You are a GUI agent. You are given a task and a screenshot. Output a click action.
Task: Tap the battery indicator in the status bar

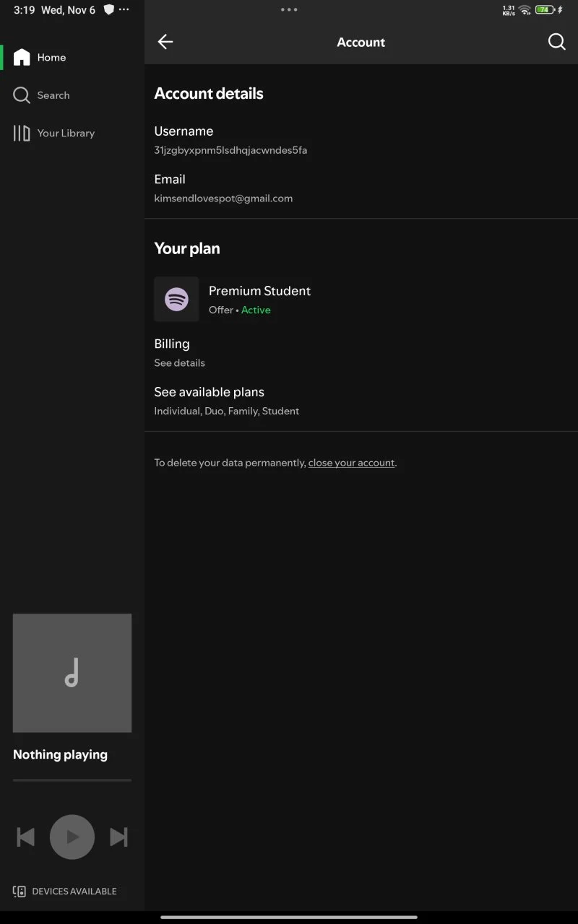pyautogui.click(x=545, y=10)
